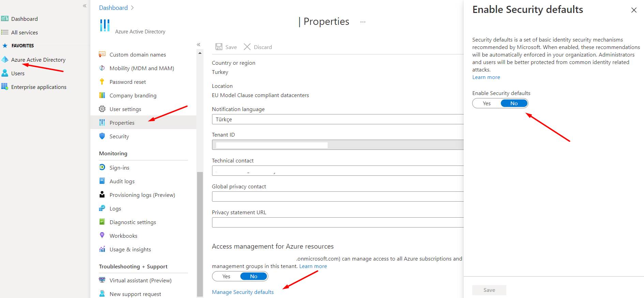Open Enterprise applications from favorites

pyautogui.click(x=39, y=87)
